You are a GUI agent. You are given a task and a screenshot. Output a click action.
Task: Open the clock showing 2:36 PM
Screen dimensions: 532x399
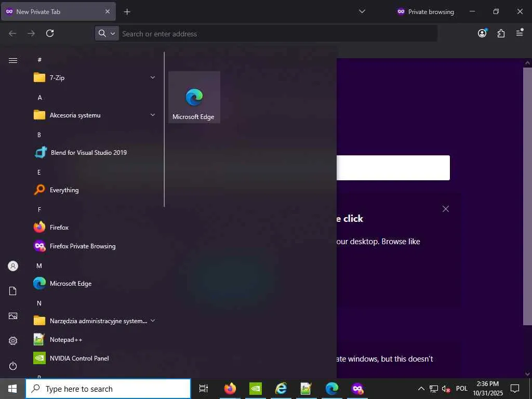click(x=488, y=389)
